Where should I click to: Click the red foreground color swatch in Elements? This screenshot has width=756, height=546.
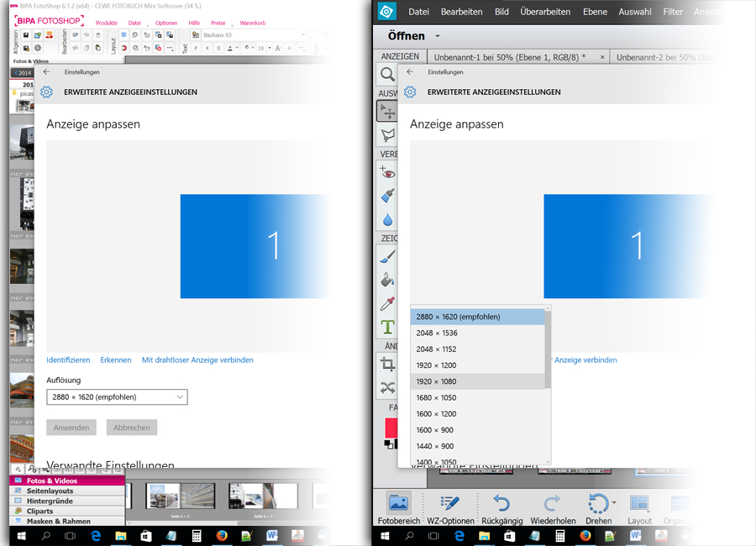[x=391, y=428]
